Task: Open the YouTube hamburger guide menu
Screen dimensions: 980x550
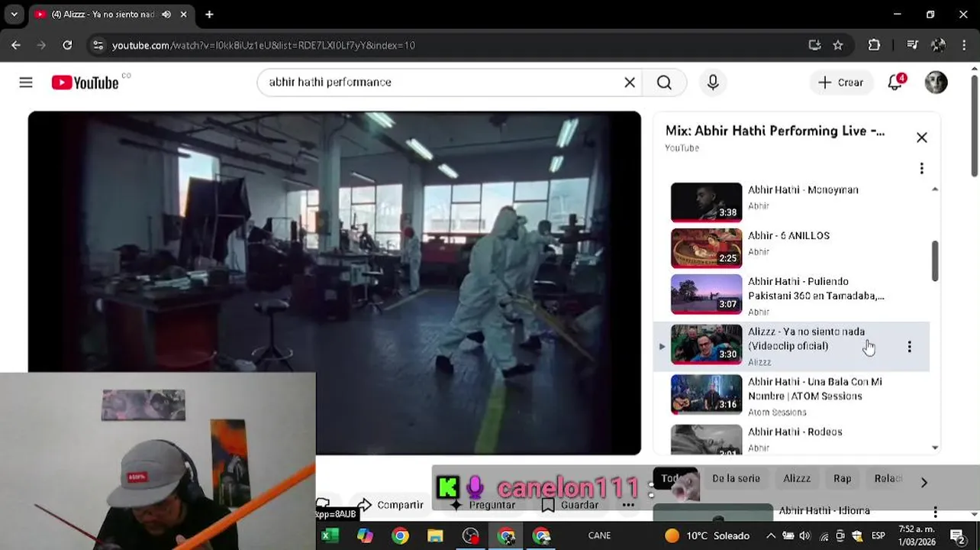Action: [x=26, y=82]
